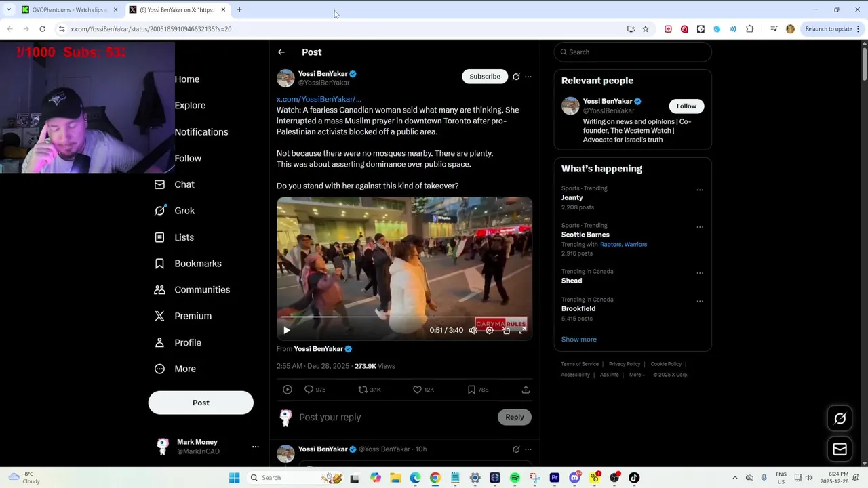The image size is (868, 488).
Task: Open Notifications in the sidebar
Action: point(201,132)
